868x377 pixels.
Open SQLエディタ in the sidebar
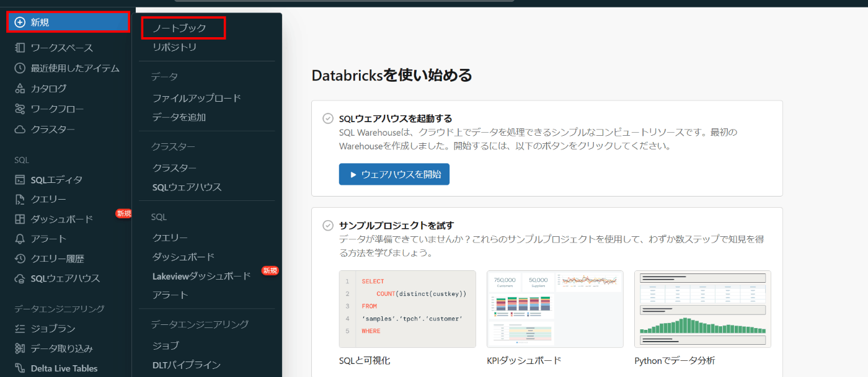[x=56, y=180]
